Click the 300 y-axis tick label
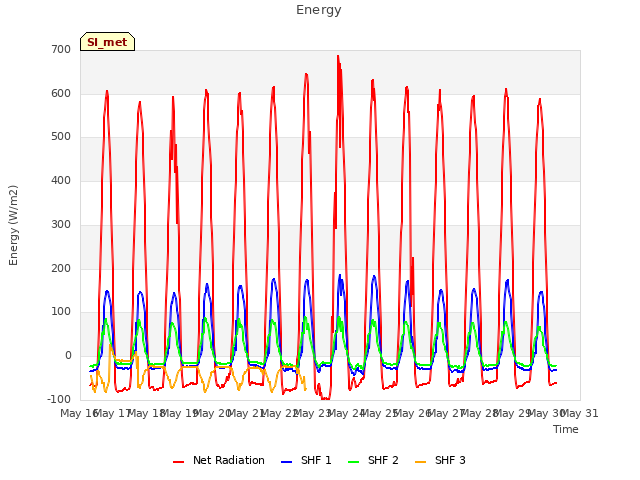 click(x=61, y=224)
